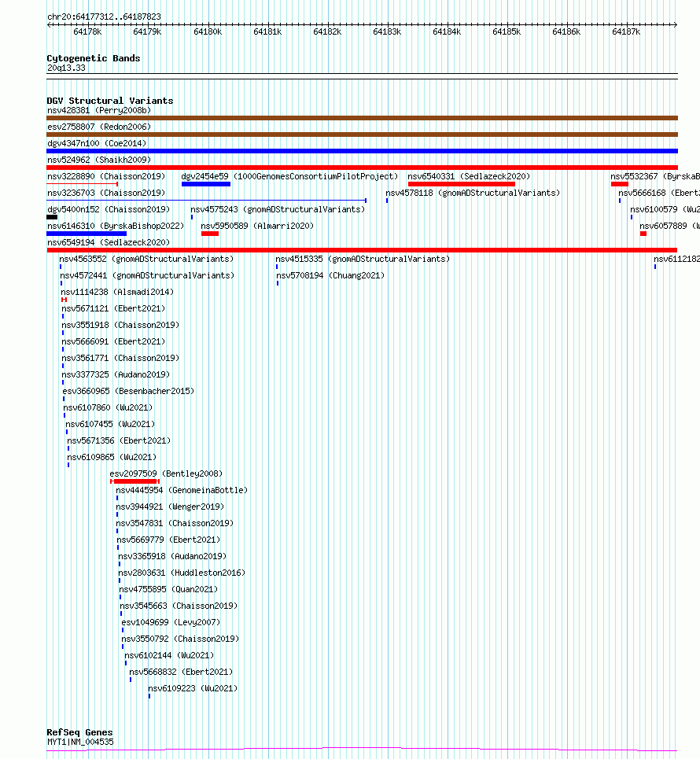Open nsv5668832 (Ebert2021) entry

tap(181, 672)
